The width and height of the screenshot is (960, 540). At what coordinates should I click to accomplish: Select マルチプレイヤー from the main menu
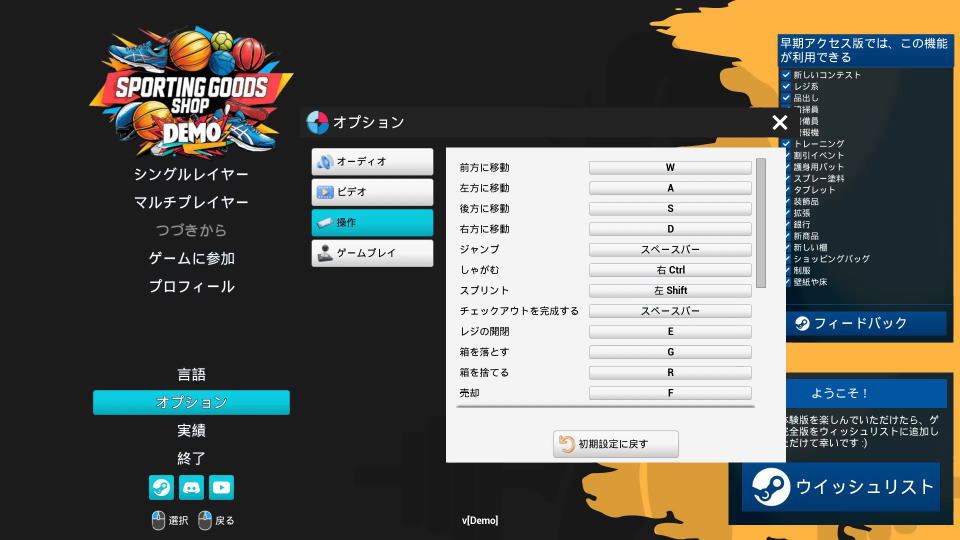[191, 202]
